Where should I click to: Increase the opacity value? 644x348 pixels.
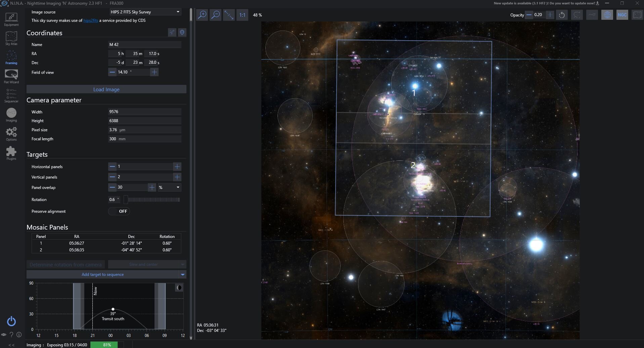[x=550, y=15]
